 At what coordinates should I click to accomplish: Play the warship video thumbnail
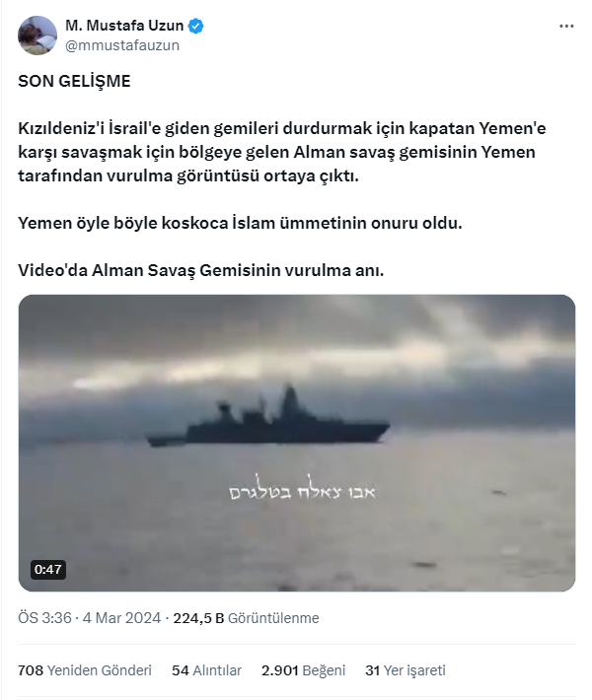pos(297,443)
